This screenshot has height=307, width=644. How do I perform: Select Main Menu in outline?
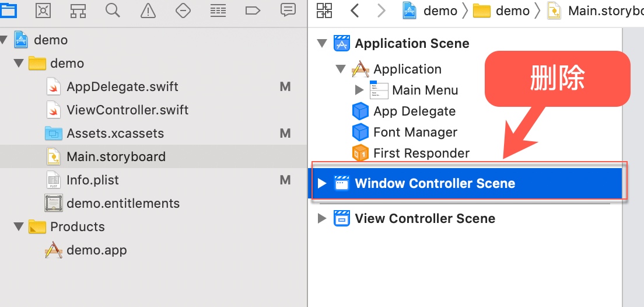click(425, 90)
